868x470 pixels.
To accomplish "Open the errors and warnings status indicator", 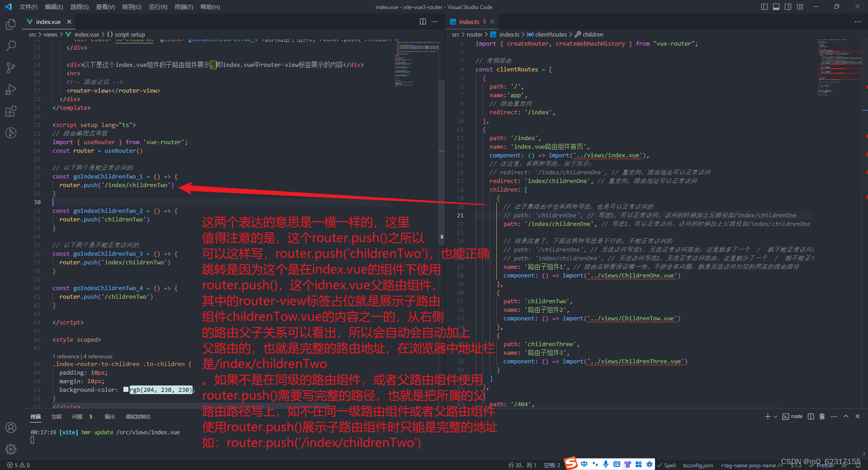I will click(19, 465).
